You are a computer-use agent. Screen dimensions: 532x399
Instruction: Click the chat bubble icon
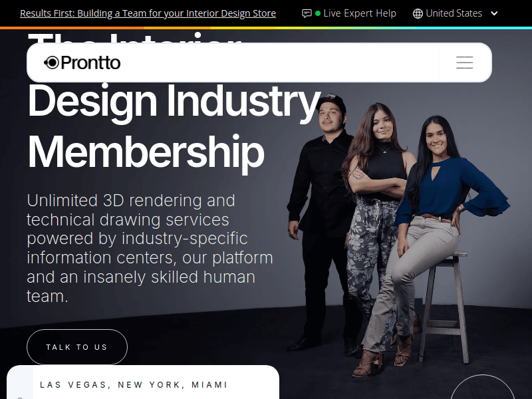click(307, 13)
